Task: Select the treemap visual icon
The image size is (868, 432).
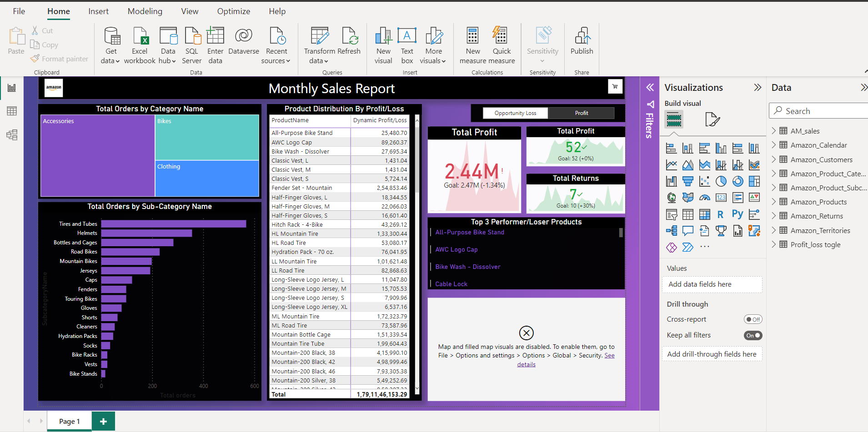Action: pyautogui.click(x=754, y=181)
